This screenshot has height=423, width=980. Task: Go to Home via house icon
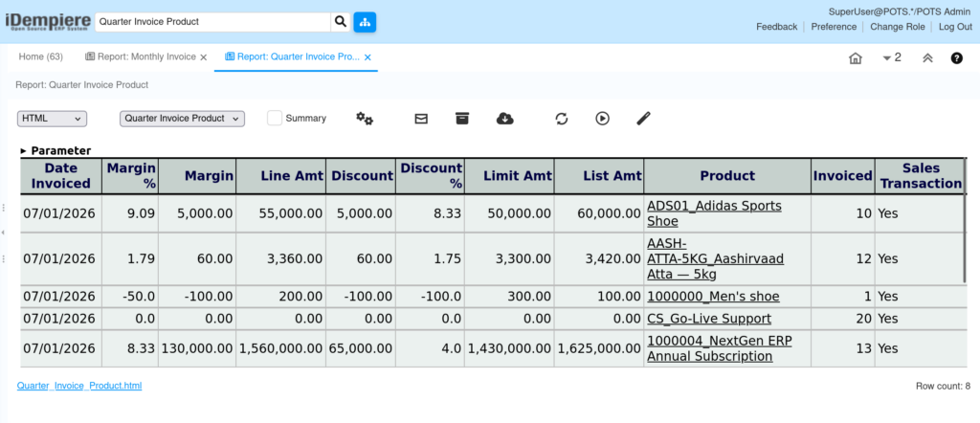[x=856, y=58]
